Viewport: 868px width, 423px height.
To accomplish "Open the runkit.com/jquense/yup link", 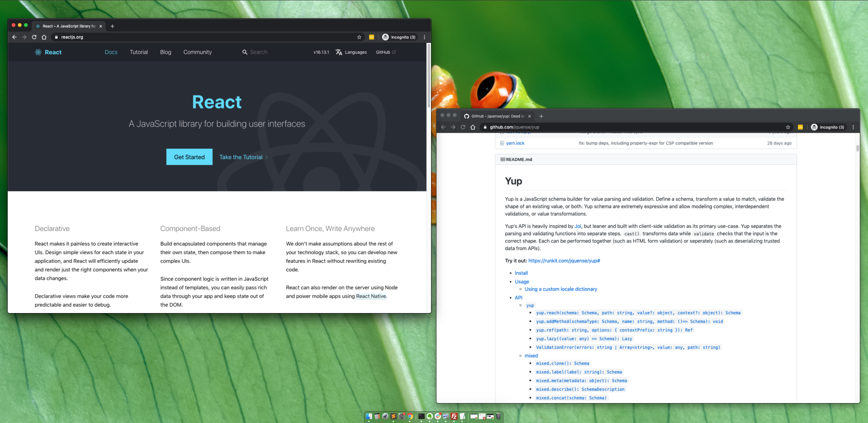I will 564,261.
